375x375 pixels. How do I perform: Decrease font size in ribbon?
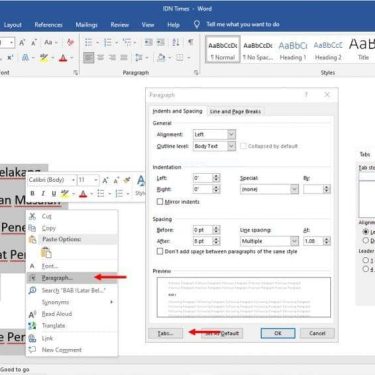34,42
